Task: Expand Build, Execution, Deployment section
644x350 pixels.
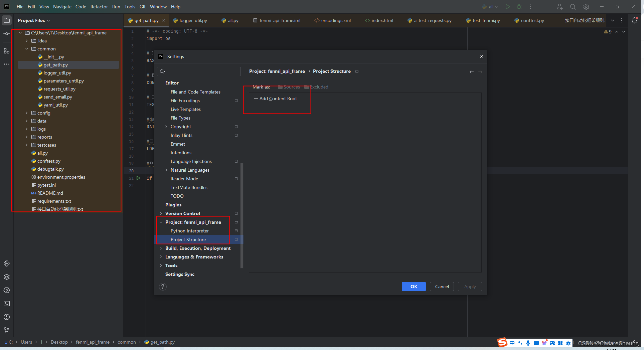Action: [x=161, y=248]
